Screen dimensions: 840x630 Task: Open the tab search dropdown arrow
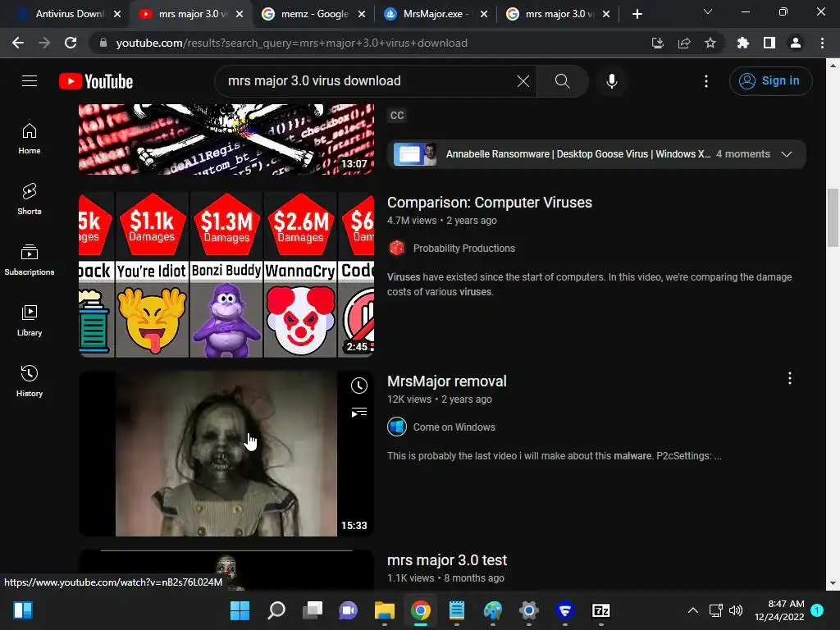[708, 11]
